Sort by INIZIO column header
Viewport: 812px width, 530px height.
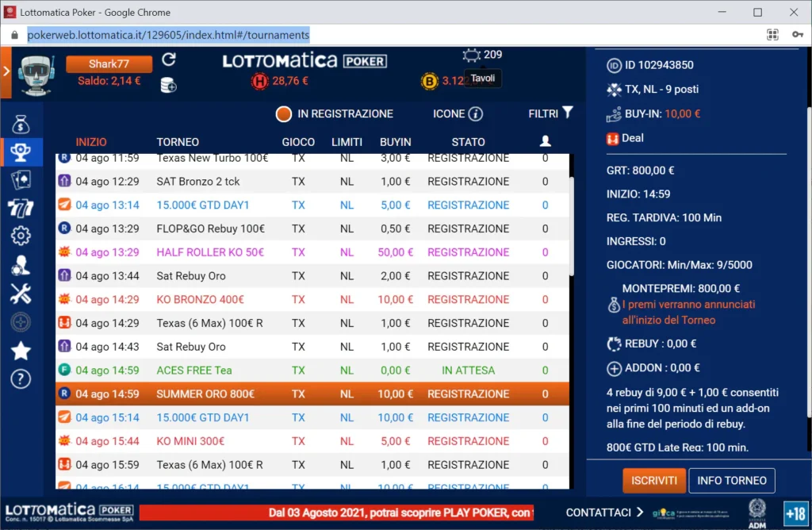click(91, 142)
